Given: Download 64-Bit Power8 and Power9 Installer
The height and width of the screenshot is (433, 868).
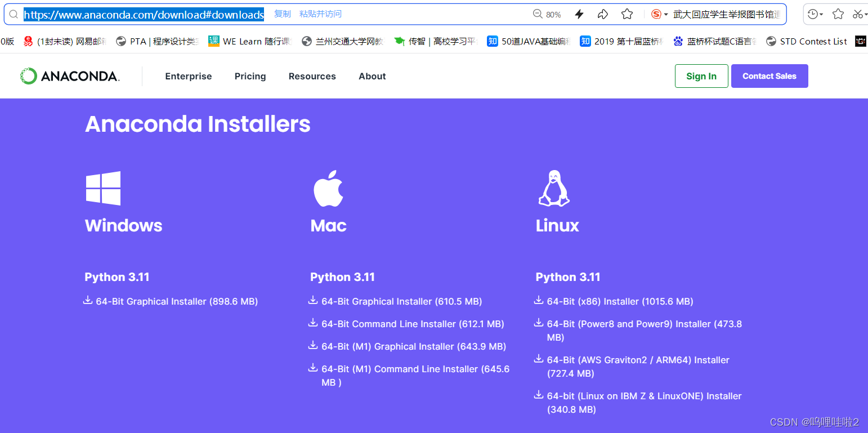Looking at the screenshot, I should tap(645, 331).
